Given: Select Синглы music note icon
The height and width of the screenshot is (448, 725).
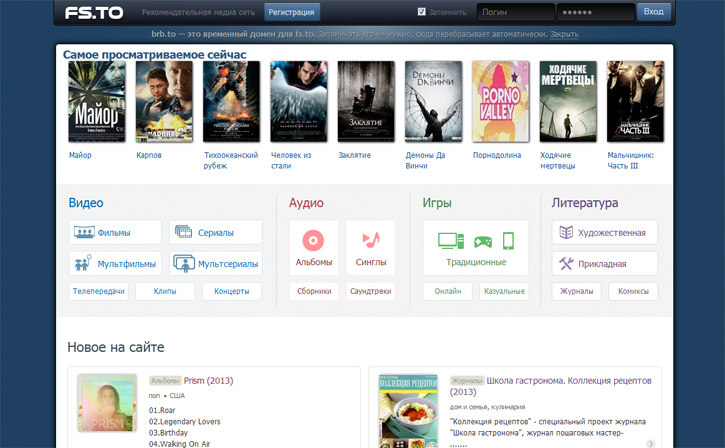Looking at the screenshot, I should click(x=371, y=241).
